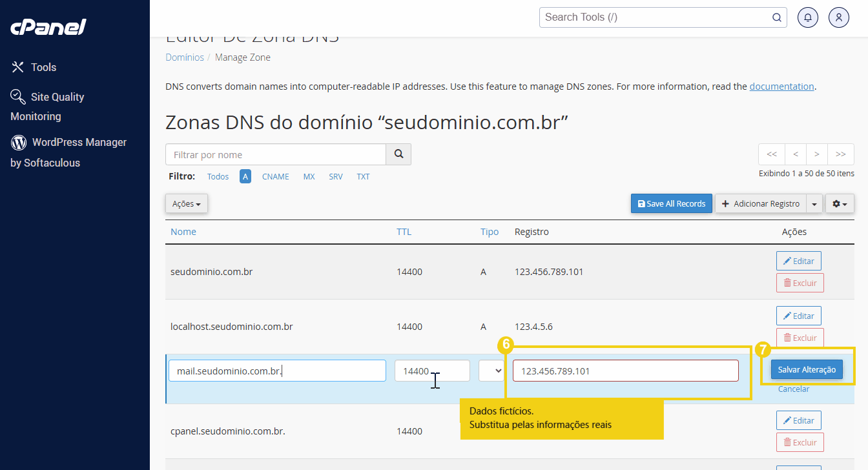Sort by Nome column header

point(183,232)
